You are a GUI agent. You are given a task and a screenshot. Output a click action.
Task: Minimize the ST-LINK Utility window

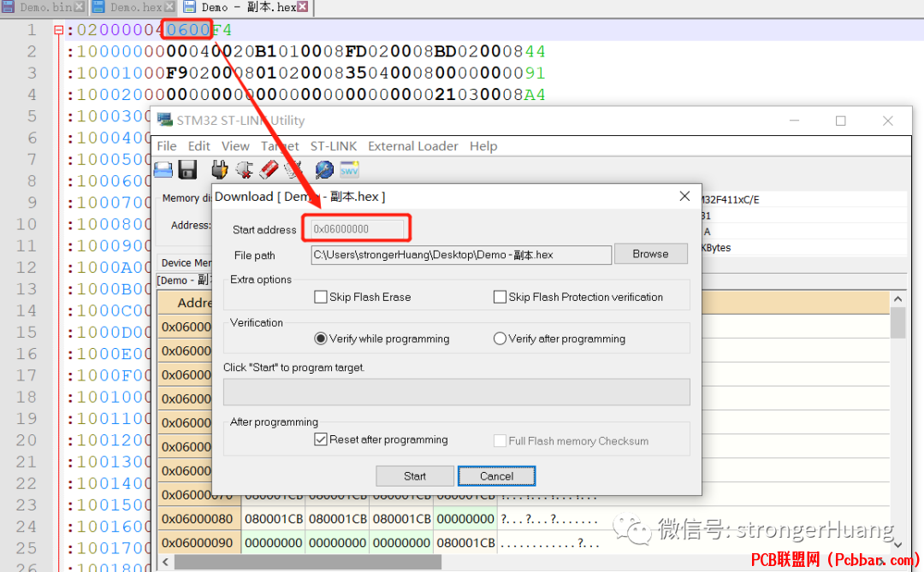pos(794,121)
